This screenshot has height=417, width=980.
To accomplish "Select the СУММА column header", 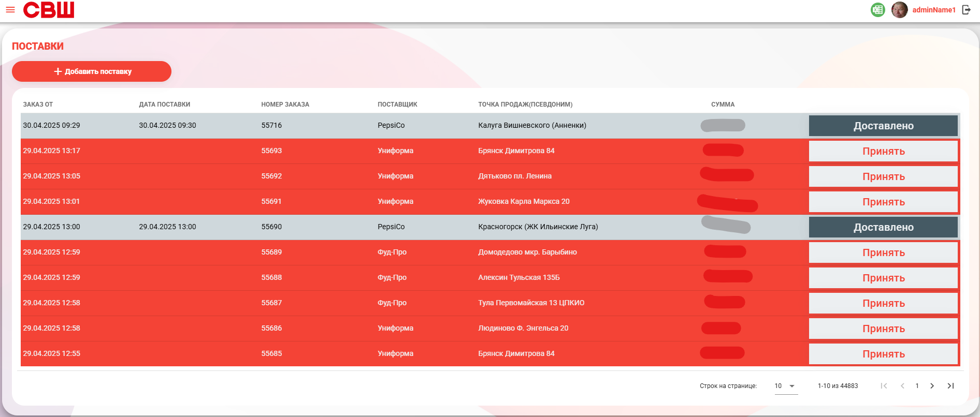I will 723,105.
